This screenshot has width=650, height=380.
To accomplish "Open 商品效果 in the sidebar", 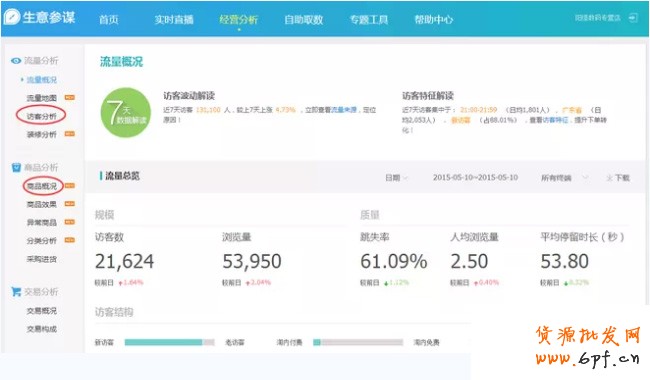I will click(x=41, y=204).
